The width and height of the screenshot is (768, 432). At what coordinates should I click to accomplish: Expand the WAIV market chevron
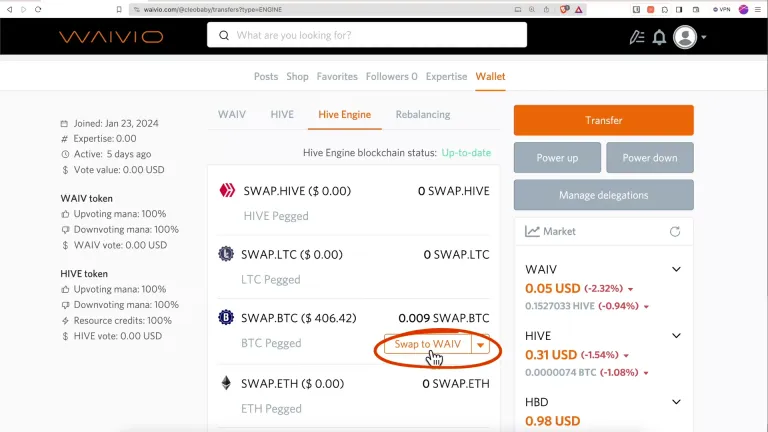676,269
